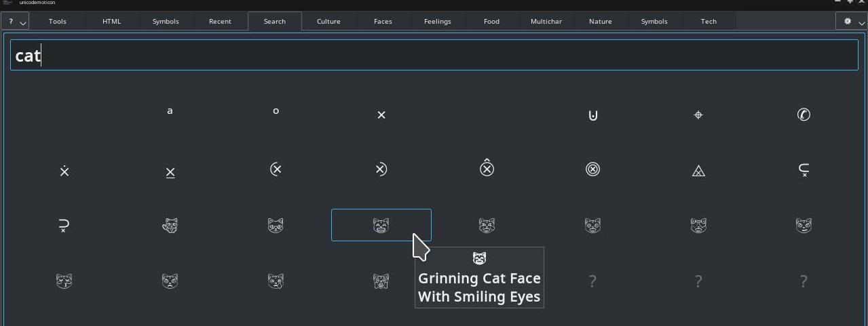Screen dimensions: 868x326
Task: Pick the small superscript 'o' ordinal symbol
Action: pyautogui.click(x=276, y=111)
